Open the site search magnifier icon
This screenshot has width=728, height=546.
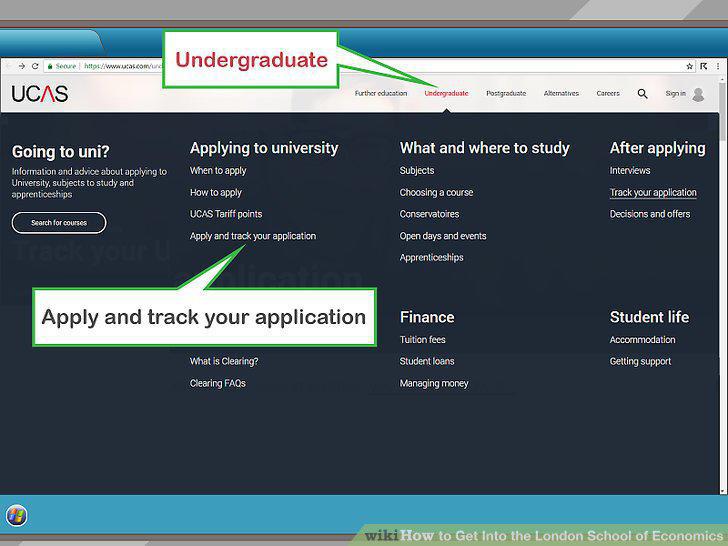tap(643, 94)
